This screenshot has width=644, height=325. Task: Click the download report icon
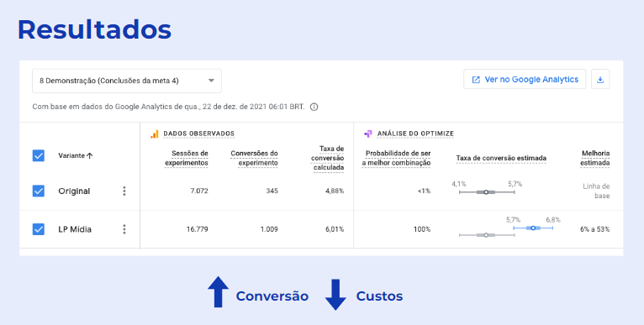pos(600,80)
